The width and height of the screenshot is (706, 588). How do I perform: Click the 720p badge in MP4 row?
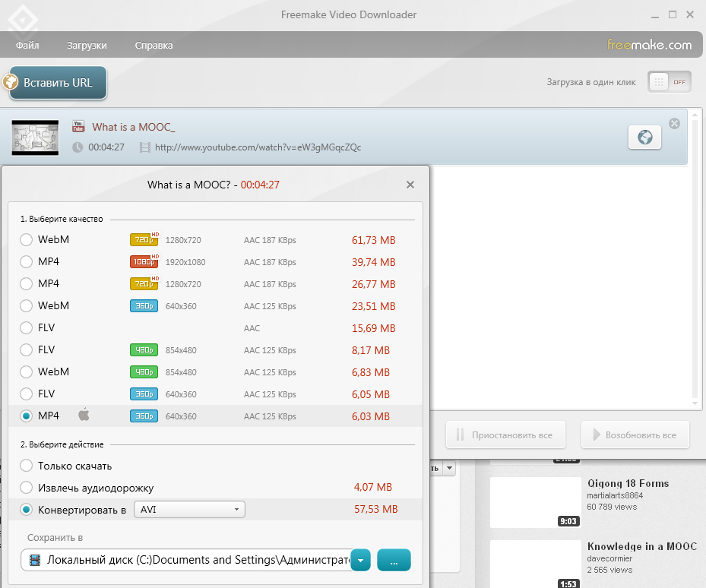[x=144, y=283]
